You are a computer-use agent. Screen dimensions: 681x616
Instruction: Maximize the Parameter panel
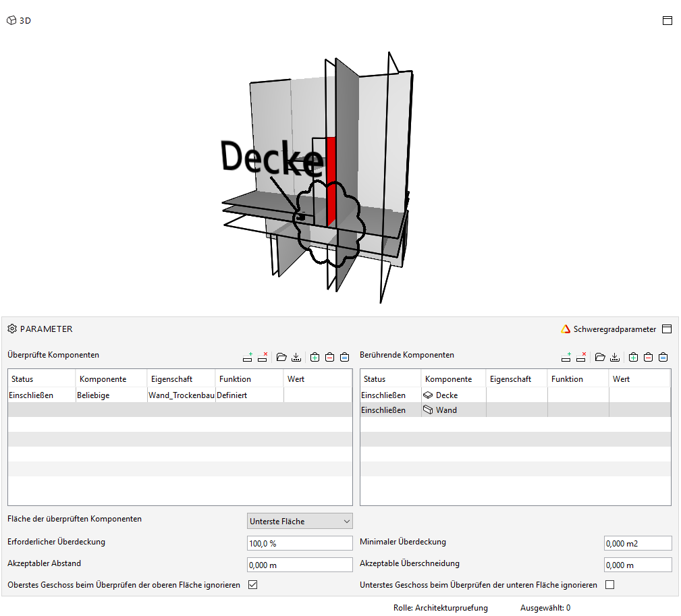pos(667,329)
